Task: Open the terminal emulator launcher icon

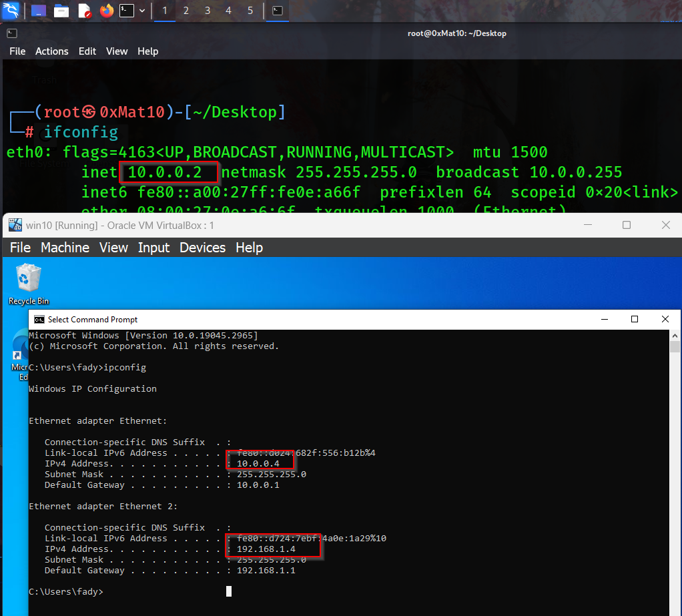Action: (126, 11)
